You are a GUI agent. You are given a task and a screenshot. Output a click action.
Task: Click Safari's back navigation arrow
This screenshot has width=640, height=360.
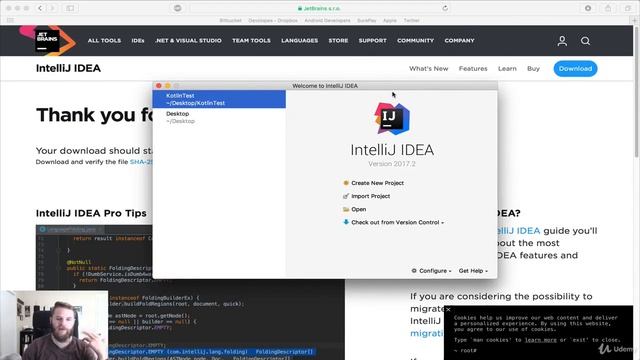pyautogui.click(x=40, y=8)
